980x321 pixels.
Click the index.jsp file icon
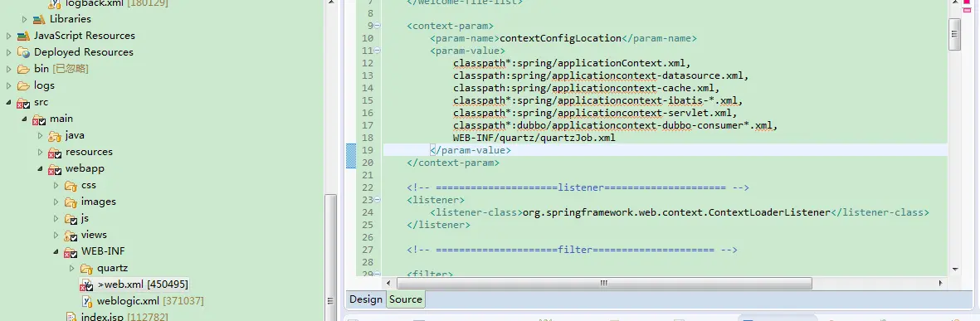pyautogui.click(x=71, y=317)
